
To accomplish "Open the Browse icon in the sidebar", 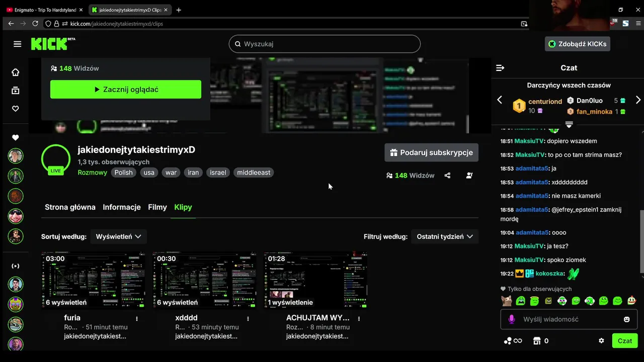I will click(x=16, y=90).
